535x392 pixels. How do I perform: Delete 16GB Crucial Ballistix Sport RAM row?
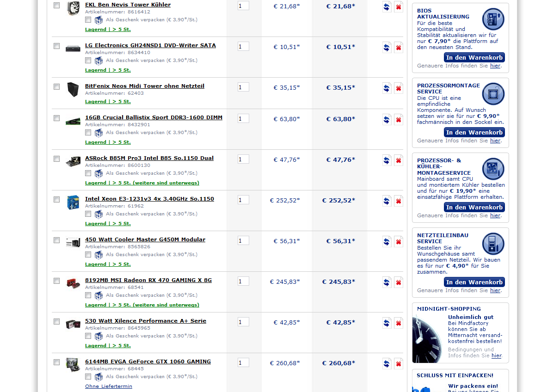click(x=398, y=120)
